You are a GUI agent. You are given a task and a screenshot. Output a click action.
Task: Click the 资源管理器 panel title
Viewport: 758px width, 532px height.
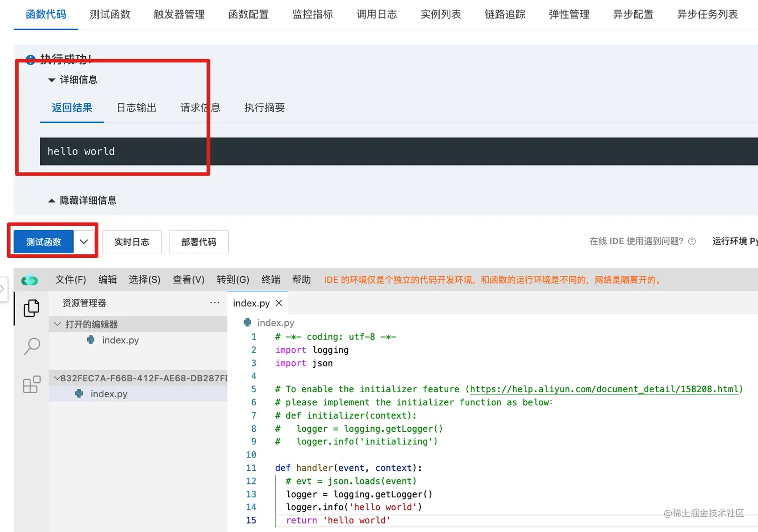tap(84, 303)
